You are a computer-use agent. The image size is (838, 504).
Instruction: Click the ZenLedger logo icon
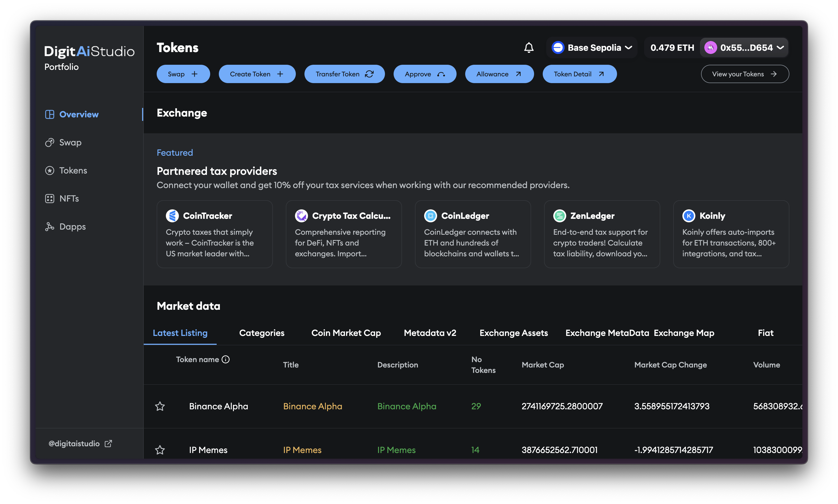[559, 216]
